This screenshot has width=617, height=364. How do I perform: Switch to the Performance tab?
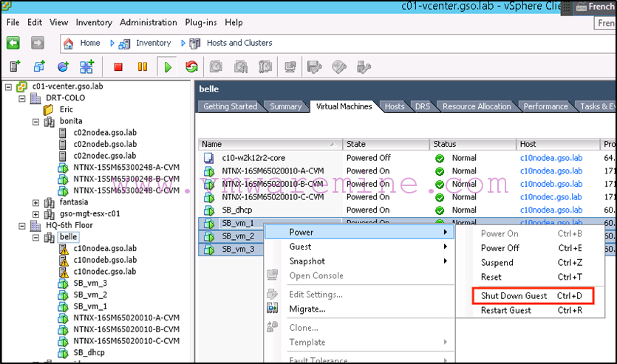point(545,106)
